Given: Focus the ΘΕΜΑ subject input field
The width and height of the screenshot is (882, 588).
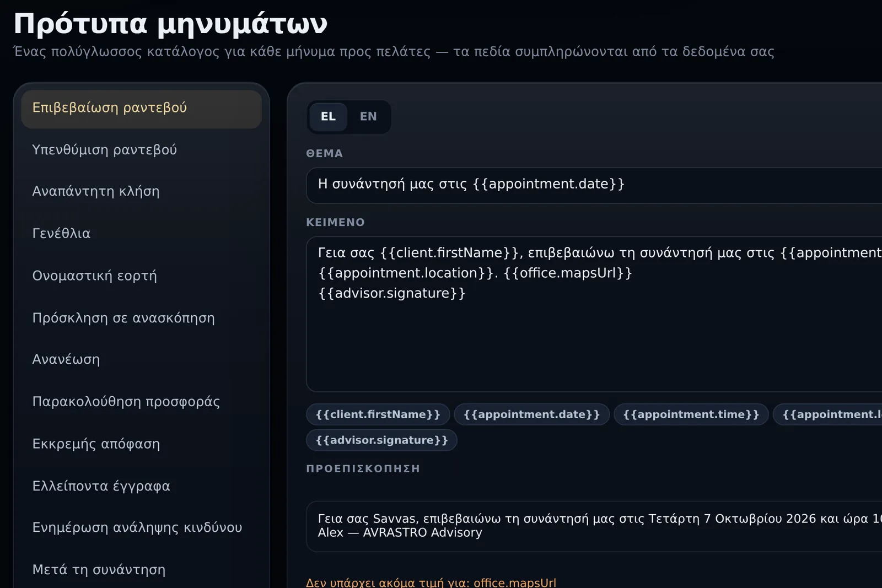Looking at the screenshot, I should pyautogui.click(x=594, y=186).
